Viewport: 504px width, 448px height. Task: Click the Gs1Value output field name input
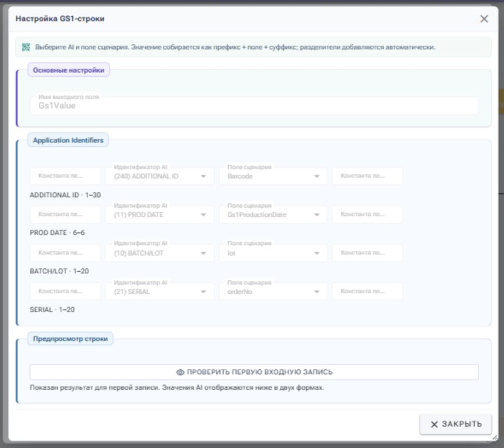click(254, 105)
